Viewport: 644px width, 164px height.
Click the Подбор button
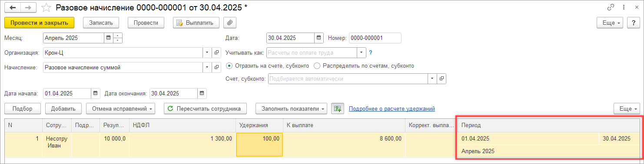coord(23,108)
